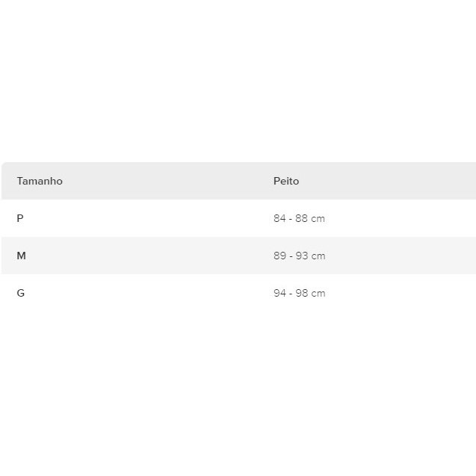Click the cm unit in M row
The height and width of the screenshot is (476, 476).
click(x=319, y=256)
